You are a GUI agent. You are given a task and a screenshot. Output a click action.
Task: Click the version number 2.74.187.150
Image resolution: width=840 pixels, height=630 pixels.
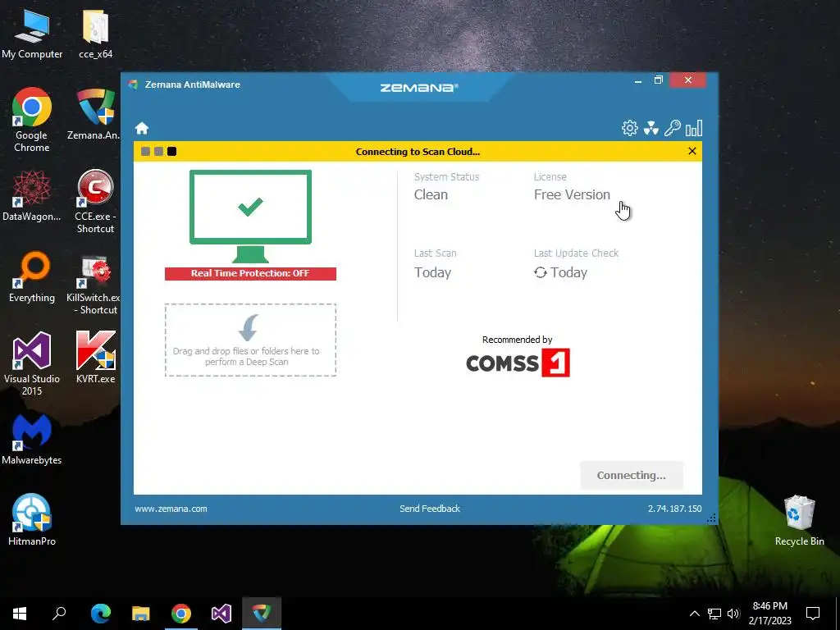[x=674, y=509]
